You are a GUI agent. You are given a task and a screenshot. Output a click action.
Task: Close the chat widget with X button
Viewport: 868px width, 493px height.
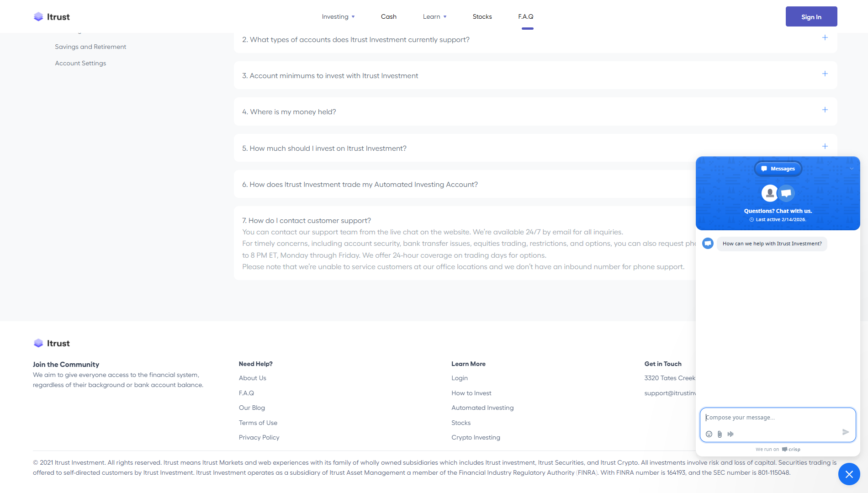(x=849, y=474)
